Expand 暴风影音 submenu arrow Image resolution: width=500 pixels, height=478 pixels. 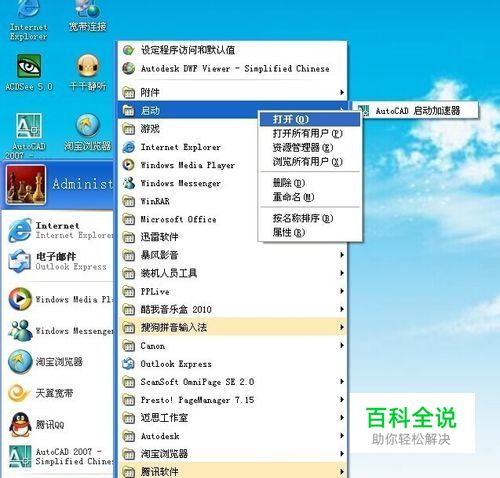tap(342, 255)
